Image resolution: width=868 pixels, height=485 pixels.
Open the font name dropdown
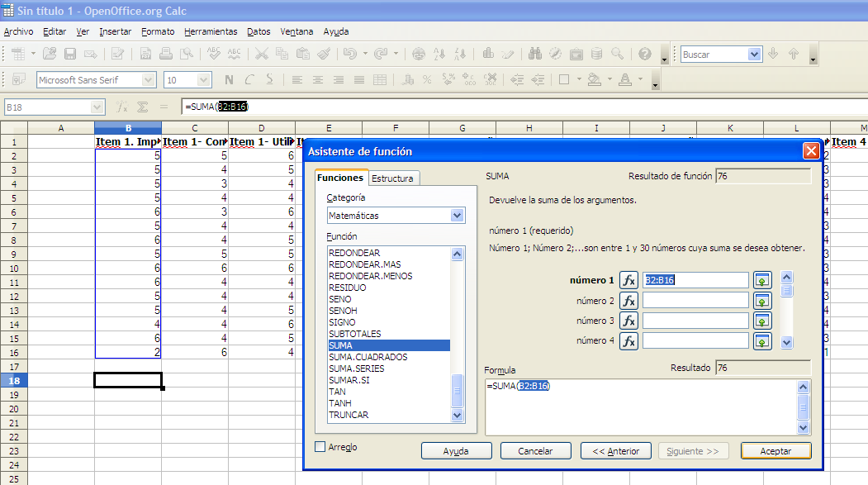click(149, 79)
